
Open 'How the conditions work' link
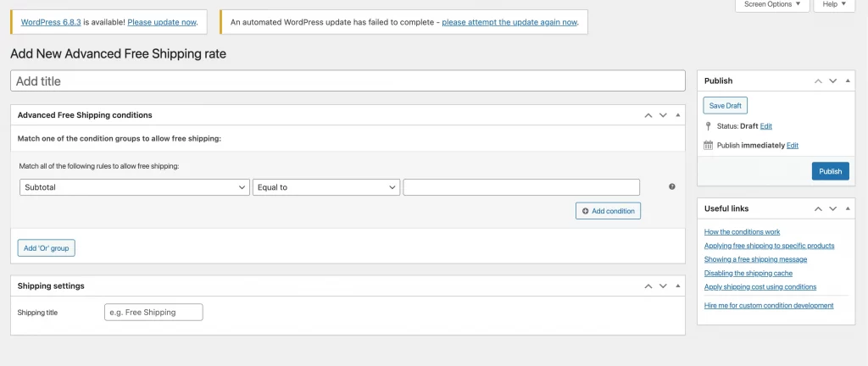742,231
